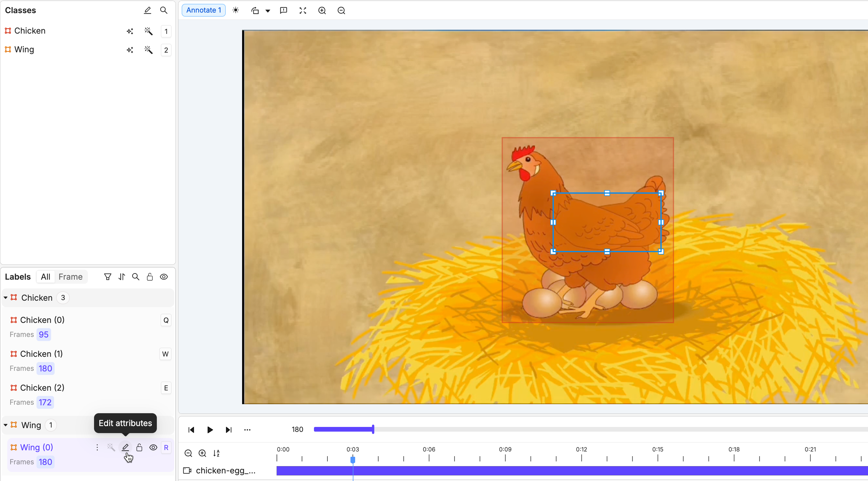Click search icon in Classes panel
This screenshot has width=868, height=481.
pos(164,11)
